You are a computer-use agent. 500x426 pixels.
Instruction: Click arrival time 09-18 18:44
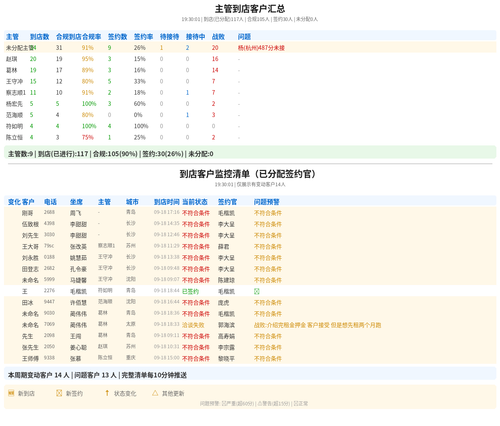(x=167, y=291)
